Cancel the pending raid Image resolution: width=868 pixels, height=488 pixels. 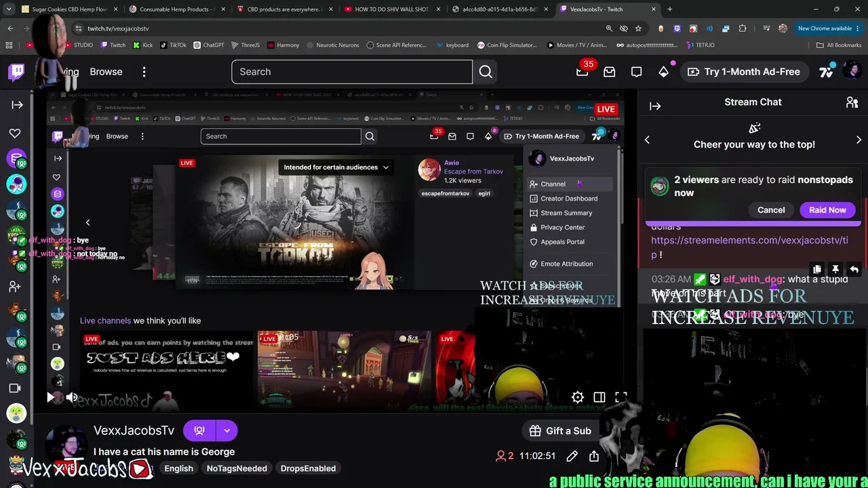(771, 210)
